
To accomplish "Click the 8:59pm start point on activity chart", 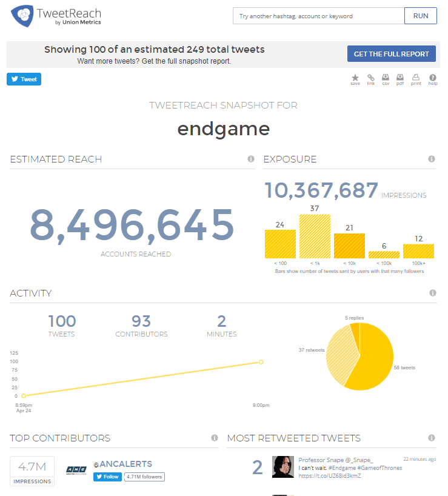I will (x=24, y=396).
